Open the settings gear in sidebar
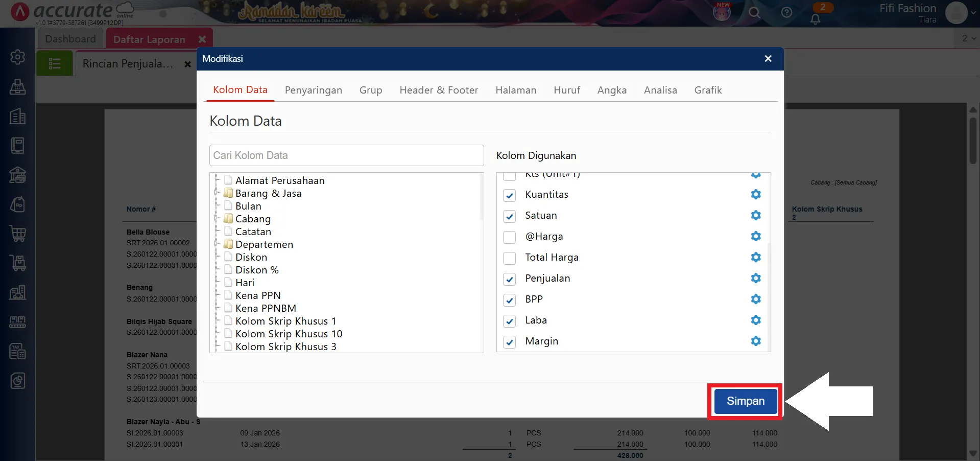 coord(18,57)
